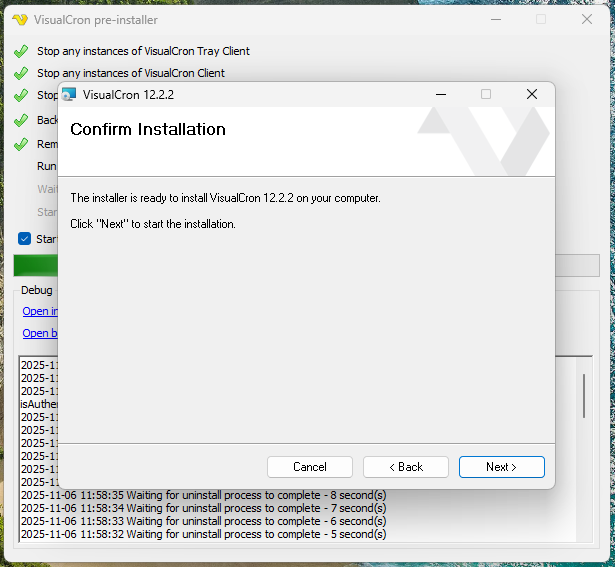Open the second Debug link below it
The width and height of the screenshot is (615, 567).
pos(40,333)
